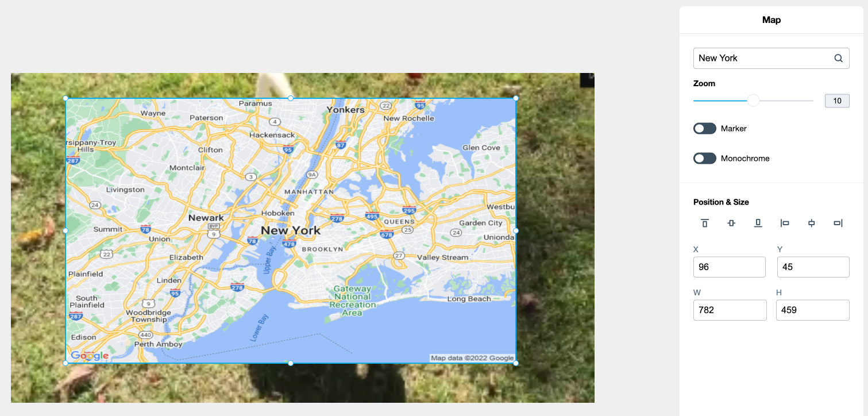This screenshot has height=416, width=868.
Task: Click the W width field
Action: pos(730,310)
